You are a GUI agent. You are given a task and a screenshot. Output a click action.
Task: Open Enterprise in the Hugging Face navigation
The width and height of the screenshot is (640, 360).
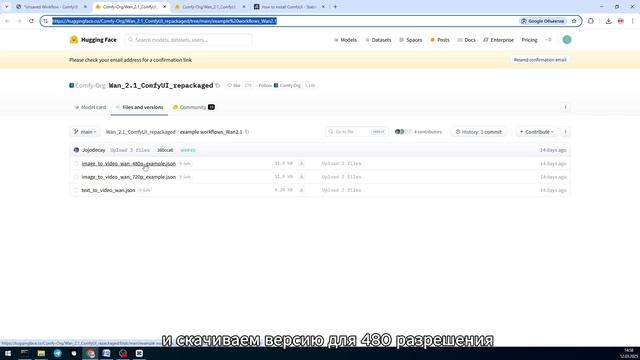tap(498, 40)
